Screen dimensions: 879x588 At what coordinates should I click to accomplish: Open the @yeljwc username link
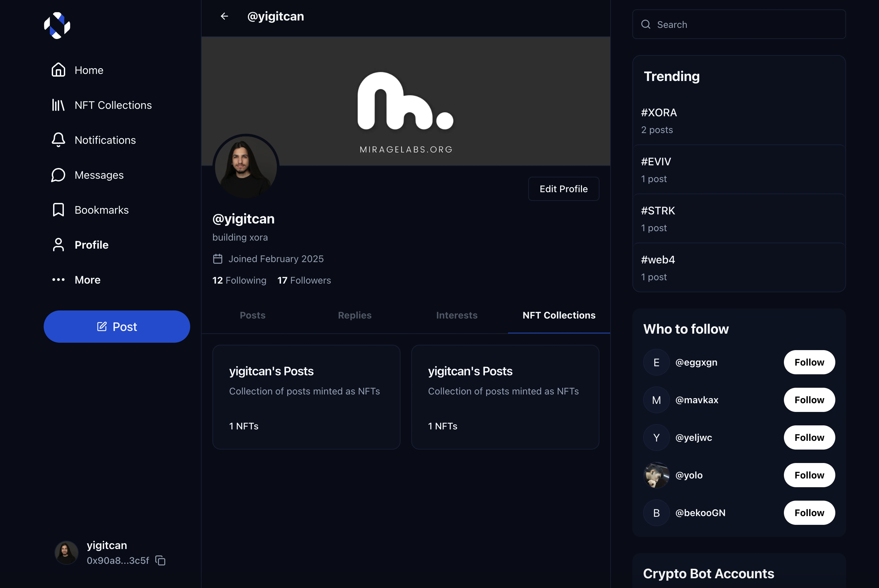[694, 437]
